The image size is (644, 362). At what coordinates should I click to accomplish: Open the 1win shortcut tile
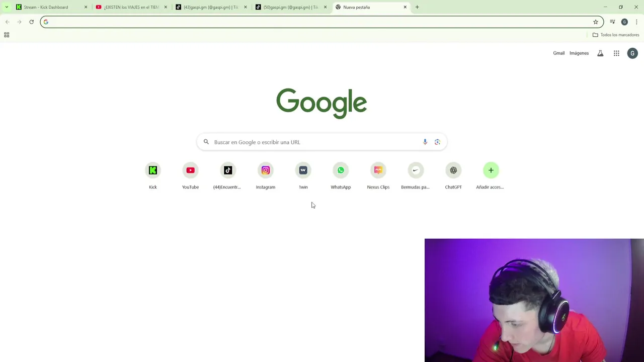[x=303, y=176]
